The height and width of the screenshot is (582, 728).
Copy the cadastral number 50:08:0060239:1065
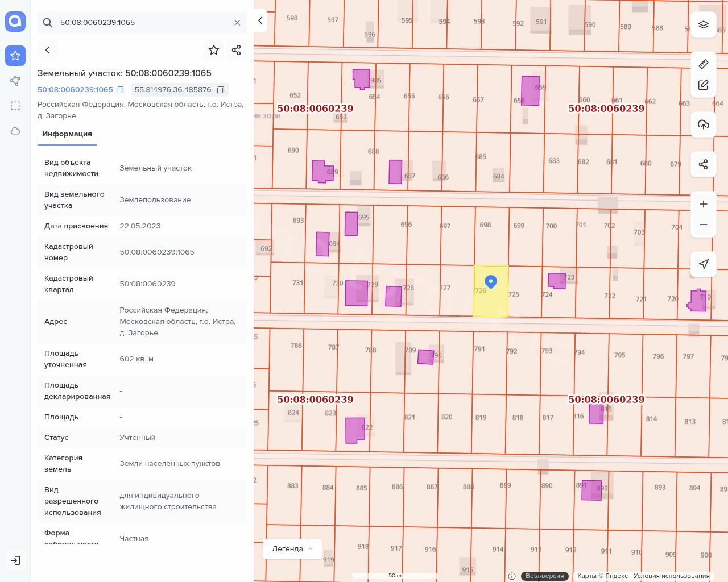[x=120, y=90]
